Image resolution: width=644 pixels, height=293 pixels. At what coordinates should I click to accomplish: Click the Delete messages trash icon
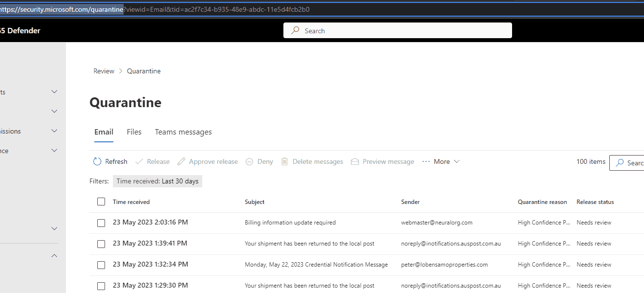pyautogui.click(x=284, y=161)
